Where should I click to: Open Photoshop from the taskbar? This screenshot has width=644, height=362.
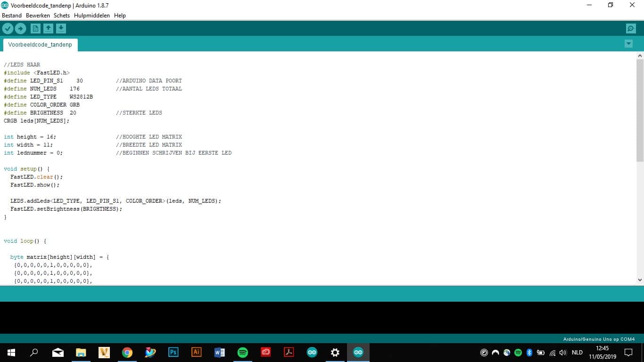tap(173, 352)
